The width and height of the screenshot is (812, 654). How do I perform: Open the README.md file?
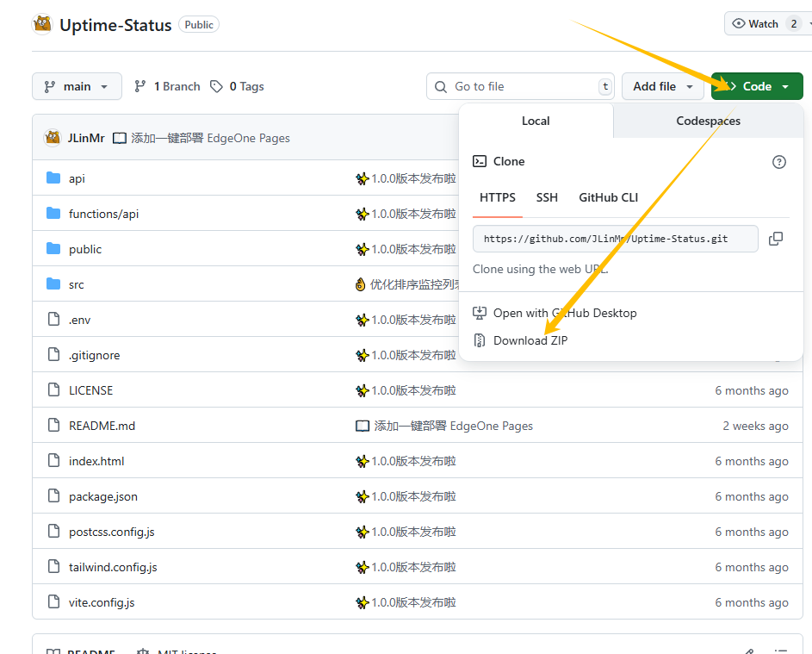tap(102, 426)
